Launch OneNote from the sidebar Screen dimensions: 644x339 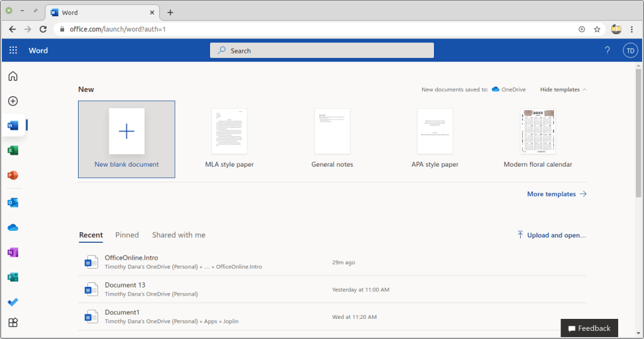coord(13,252)
